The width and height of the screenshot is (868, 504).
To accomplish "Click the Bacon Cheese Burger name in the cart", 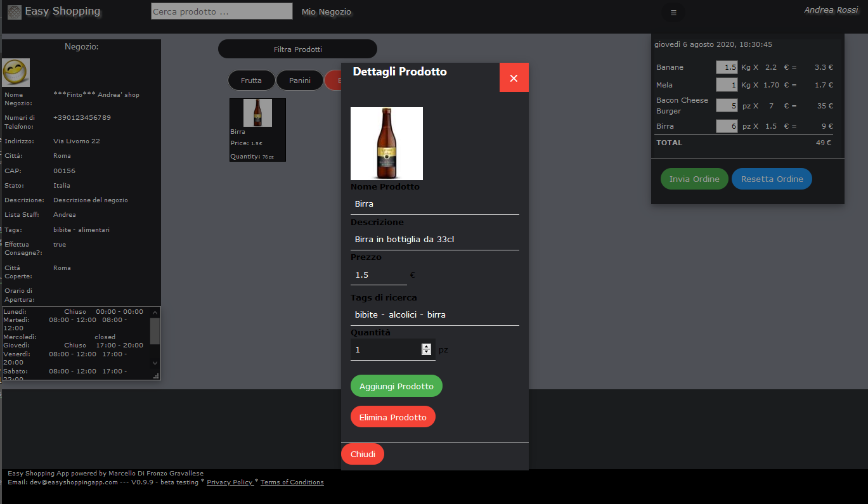I will 682,105.
